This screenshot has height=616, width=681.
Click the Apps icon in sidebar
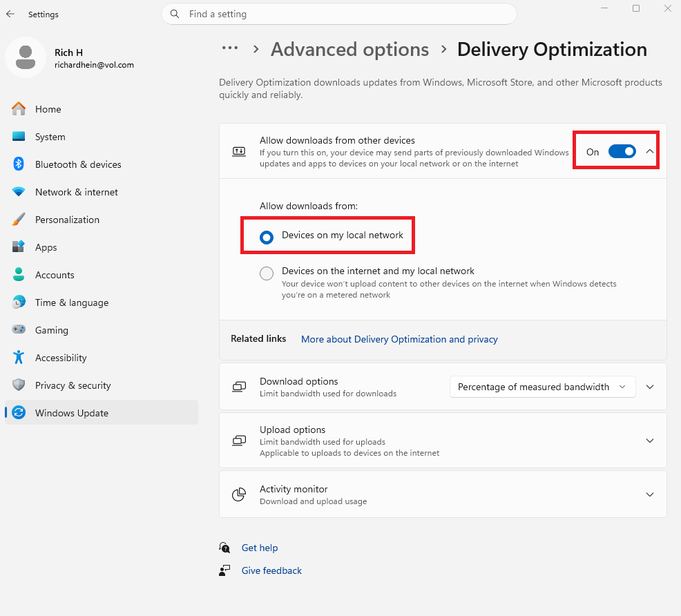point(19,247)
